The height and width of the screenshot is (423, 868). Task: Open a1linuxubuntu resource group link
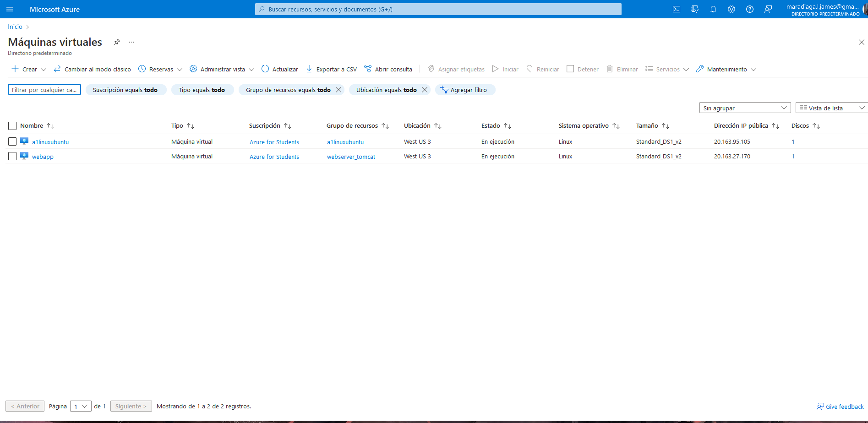[x=345, y=142]
